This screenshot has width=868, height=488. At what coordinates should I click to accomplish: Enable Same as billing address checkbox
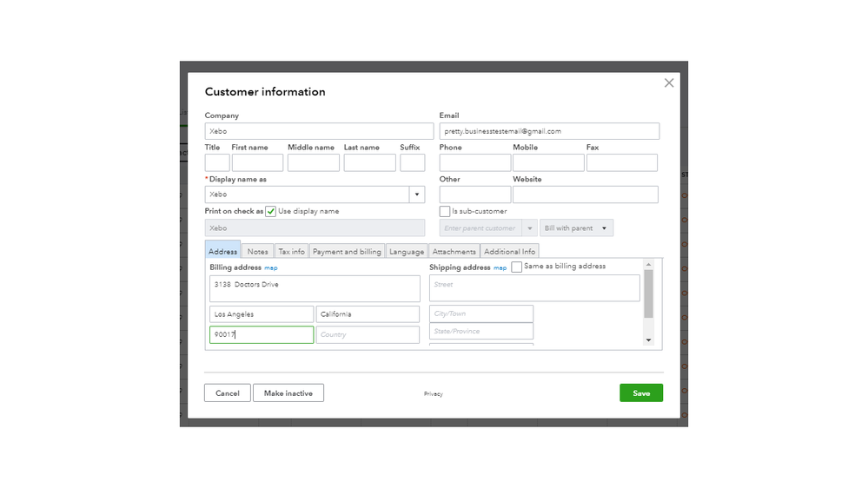tap(517, 267)
